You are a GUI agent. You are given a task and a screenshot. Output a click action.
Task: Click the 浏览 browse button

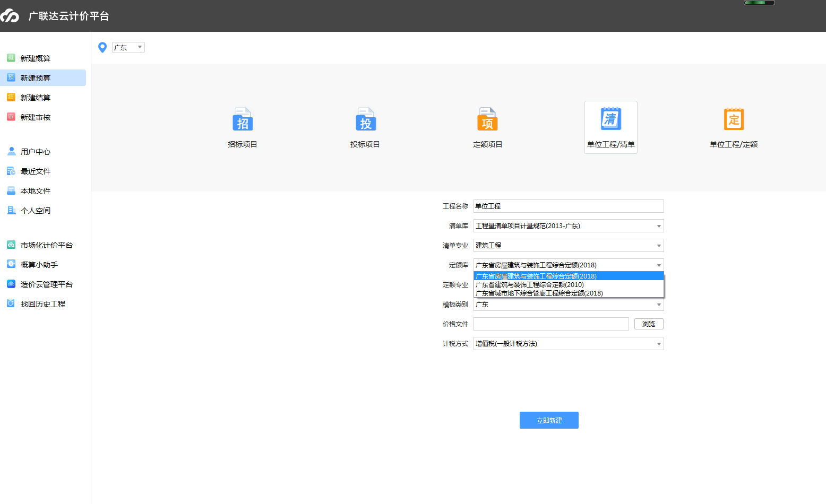point(649,324)
